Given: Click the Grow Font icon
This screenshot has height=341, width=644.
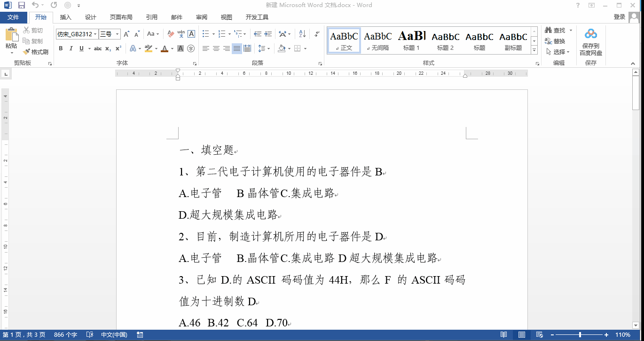Looking at the screenshot, I should click(126, 34).
